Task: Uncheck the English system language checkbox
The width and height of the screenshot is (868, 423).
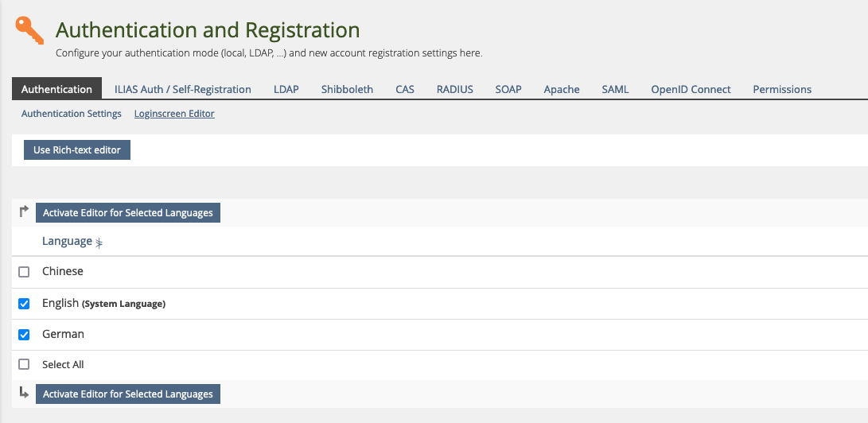Action: [24, 304]
